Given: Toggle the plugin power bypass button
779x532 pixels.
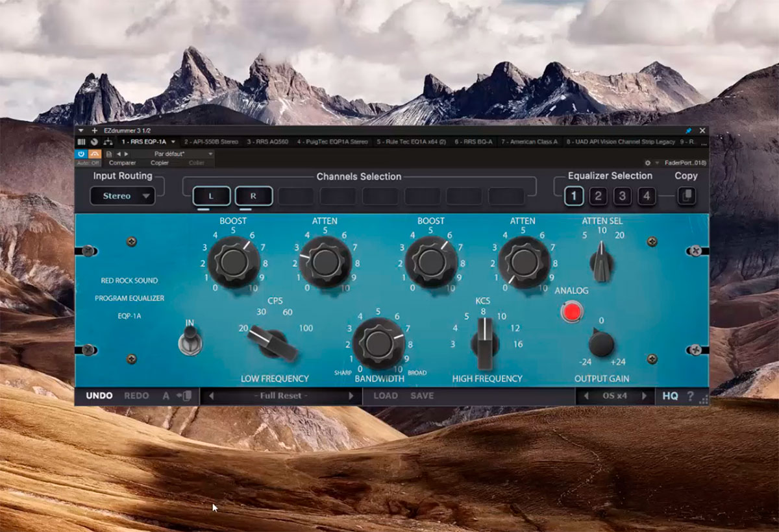Looking at the screenshot, I should coord(81,154).
